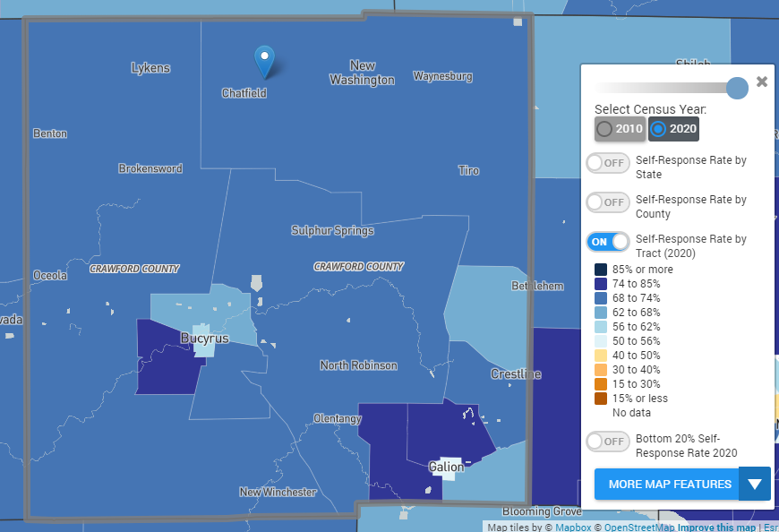Enable Self-Response Rate by County
This screenshot has width=779, height=532.
607,202
